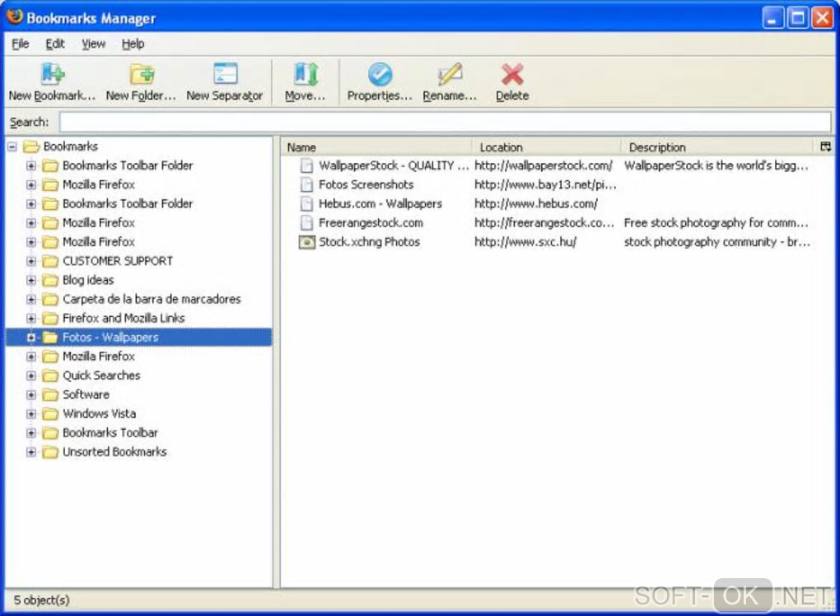The height and width of the screenshot is (616, 840).
Task: Click the Rename pencil icon
Action: (x=450, y=74)
